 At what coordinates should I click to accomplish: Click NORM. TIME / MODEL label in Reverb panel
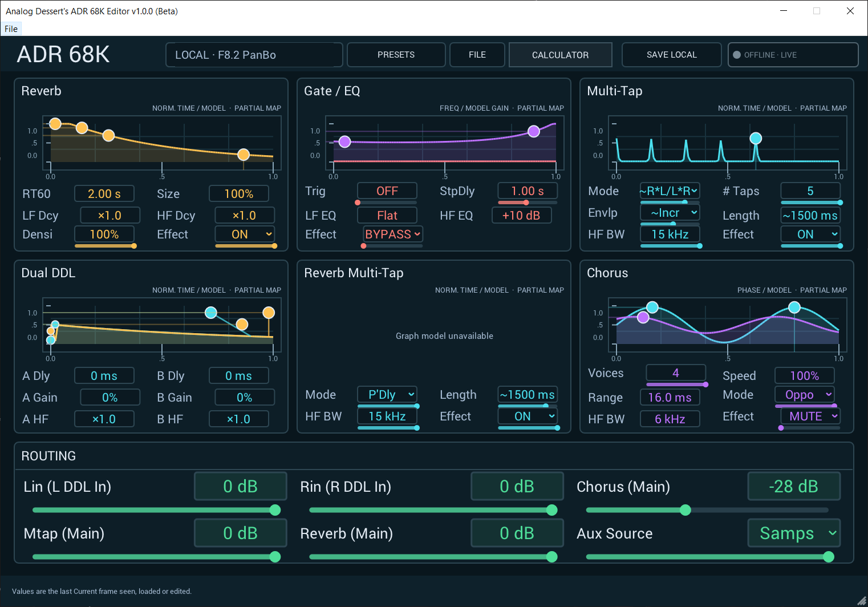189,108
